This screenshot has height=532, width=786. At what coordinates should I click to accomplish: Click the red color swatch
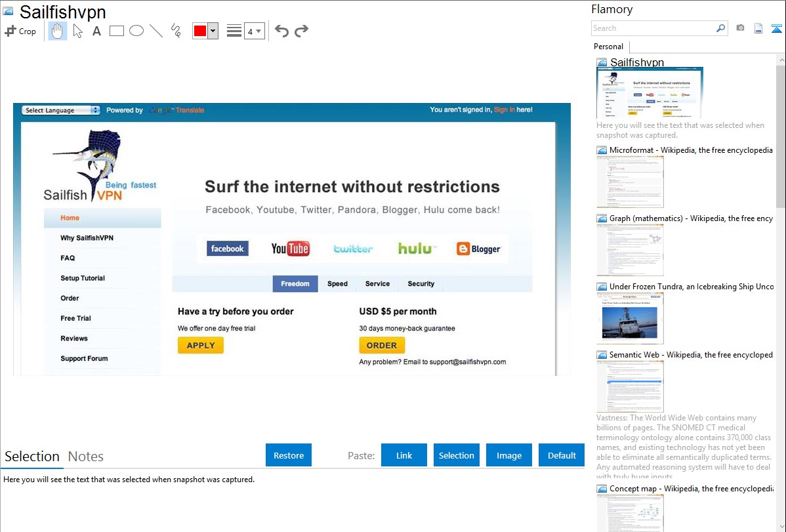click(x=200, y=31)
